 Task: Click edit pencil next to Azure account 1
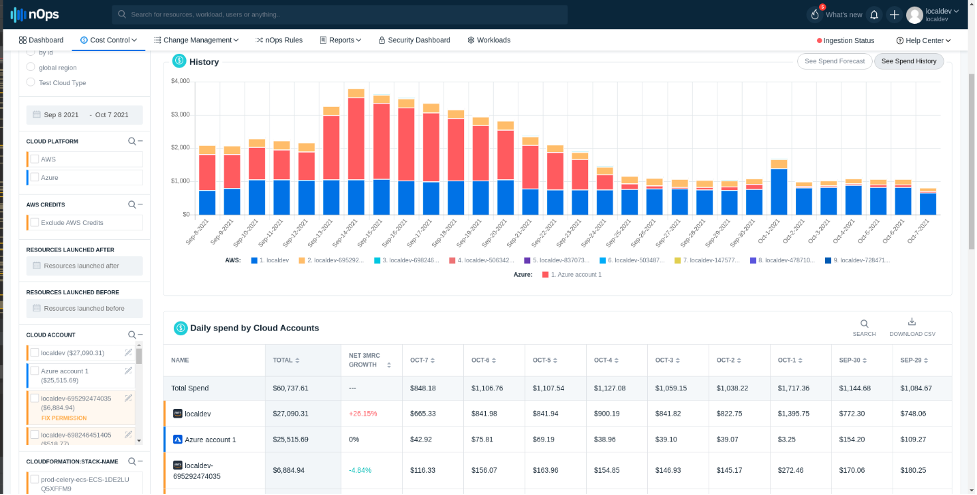[x=128, y=371]
